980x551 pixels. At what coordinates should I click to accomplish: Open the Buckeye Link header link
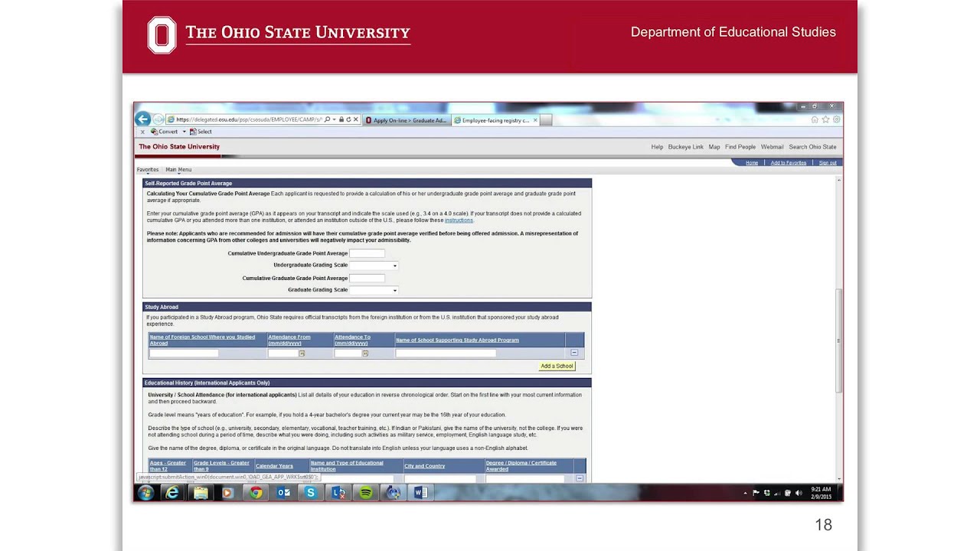(x=685, y=147)
